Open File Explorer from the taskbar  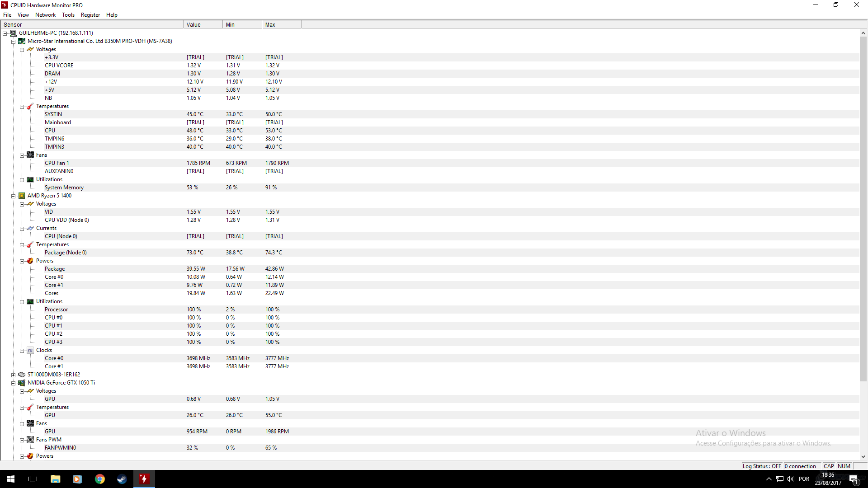coord(55,479)
